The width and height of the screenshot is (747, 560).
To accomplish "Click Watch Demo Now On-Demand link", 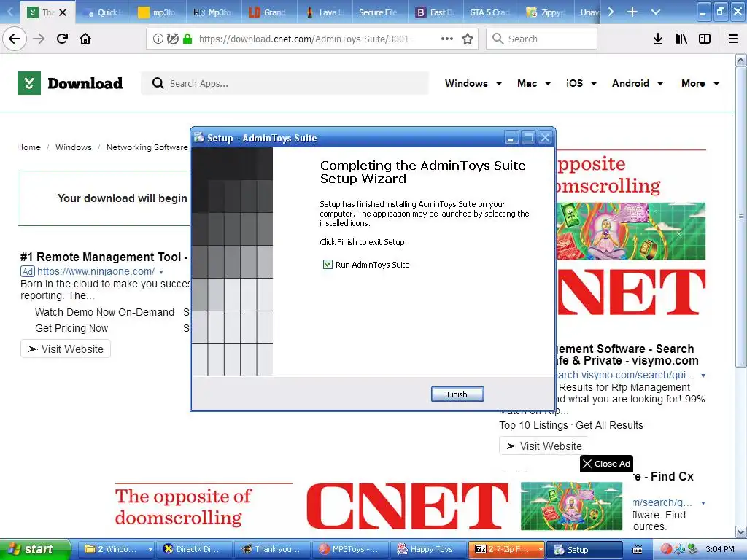I will click(x=104, y=312).
